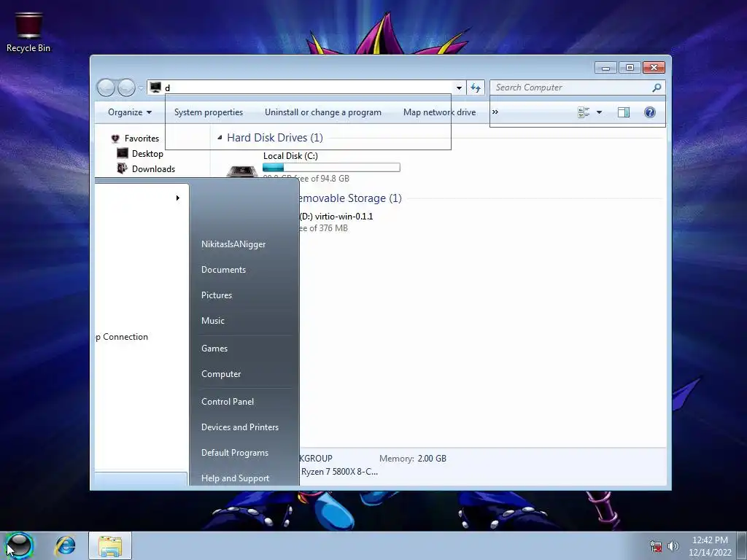Open Music from the Start menu

click(212, 321)
